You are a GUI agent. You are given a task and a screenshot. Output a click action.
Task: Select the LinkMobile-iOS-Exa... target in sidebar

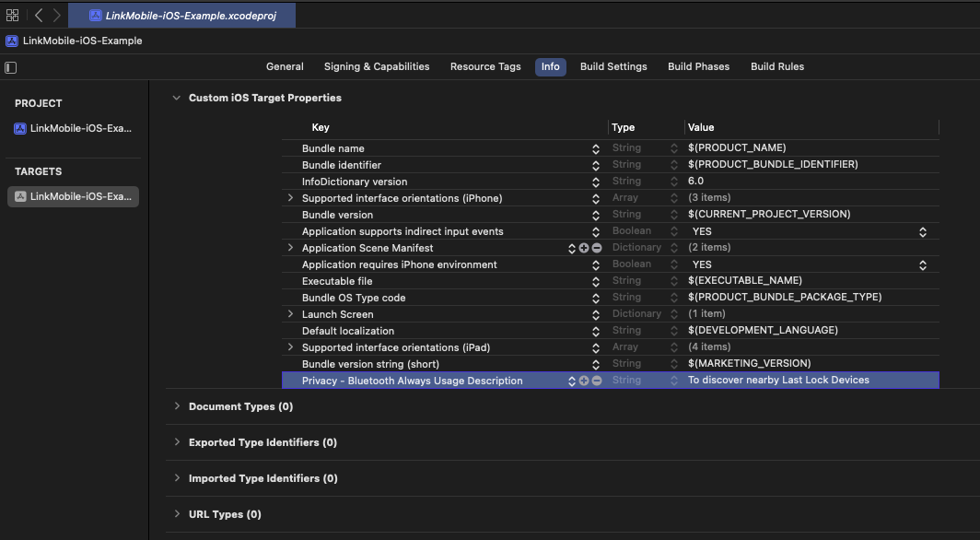tap(73, 196)
